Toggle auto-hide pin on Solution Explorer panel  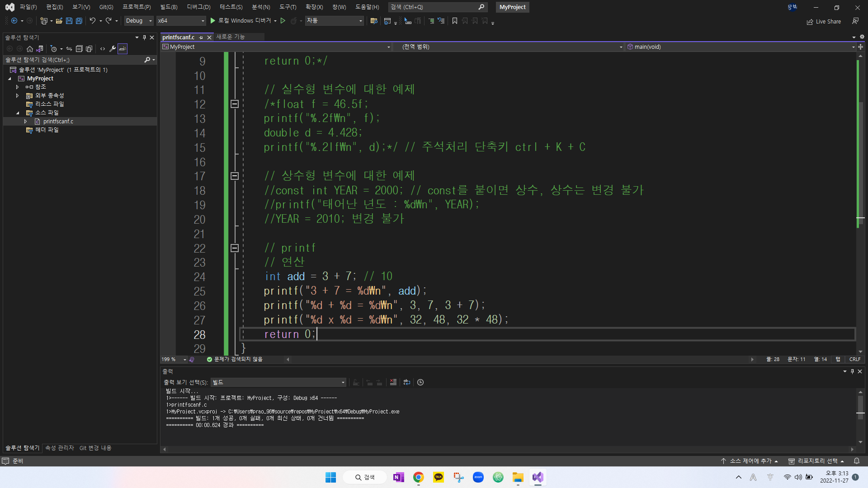145,38
